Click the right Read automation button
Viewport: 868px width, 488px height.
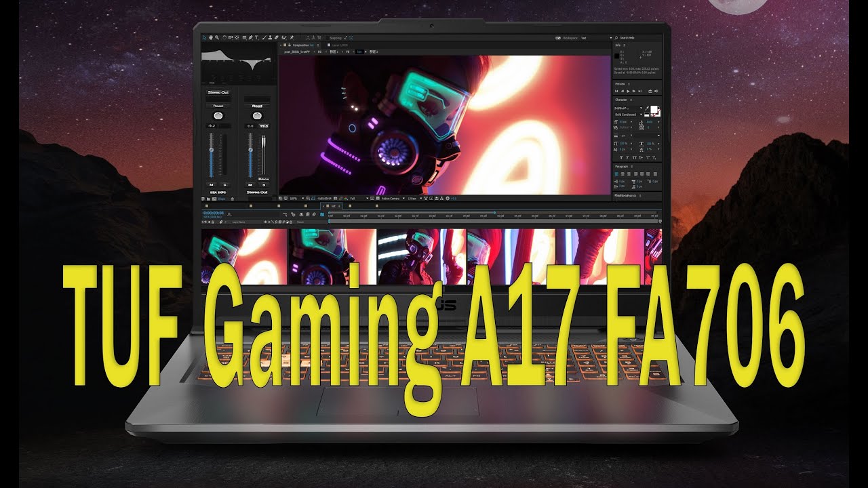click(257, 106)
